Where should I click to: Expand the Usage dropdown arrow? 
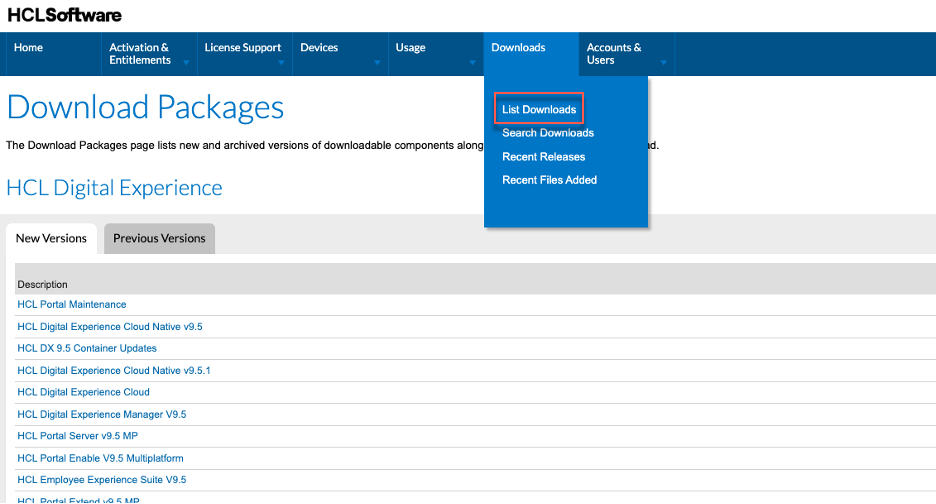(472, 62)
